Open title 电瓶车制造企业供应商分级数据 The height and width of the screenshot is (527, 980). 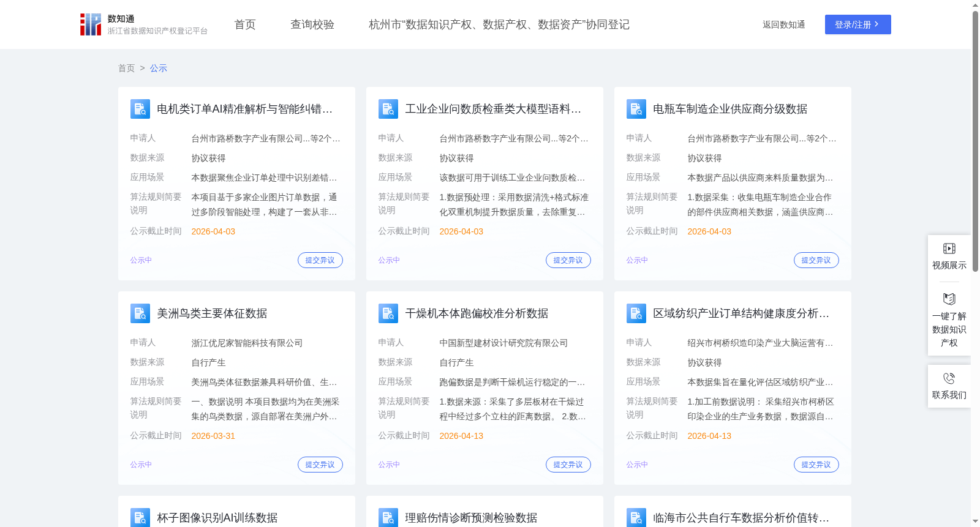tap(730, 109)
